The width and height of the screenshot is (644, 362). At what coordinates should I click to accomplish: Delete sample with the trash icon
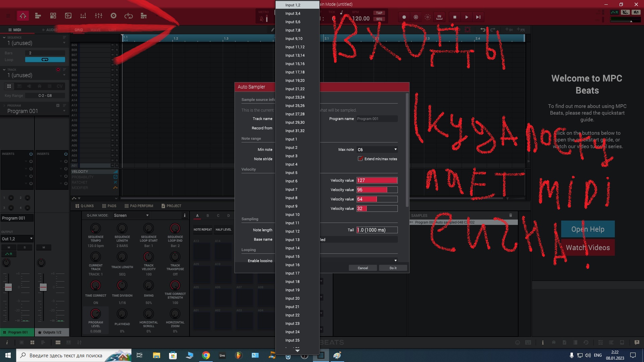coord(511,216)
